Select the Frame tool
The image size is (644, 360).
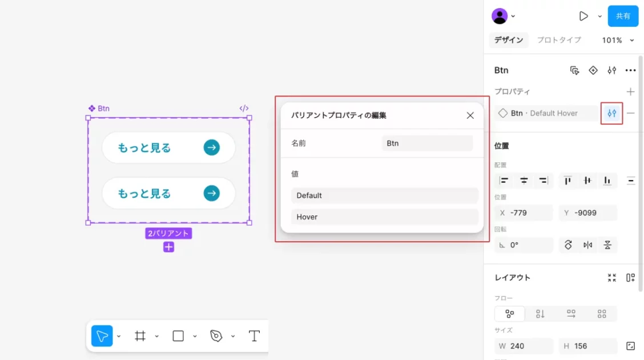click(x=140, y=336)
